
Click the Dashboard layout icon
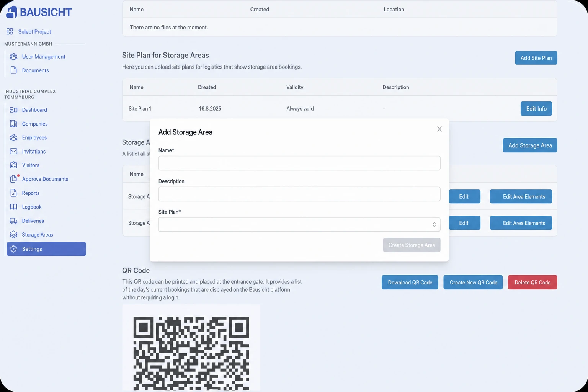[x=14, y=110]
